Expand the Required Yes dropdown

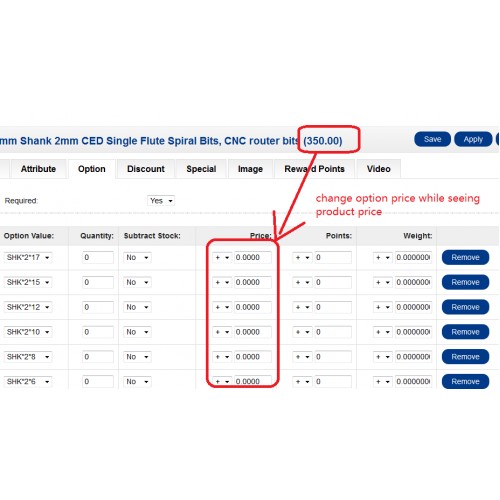click(x=161, y=201)
